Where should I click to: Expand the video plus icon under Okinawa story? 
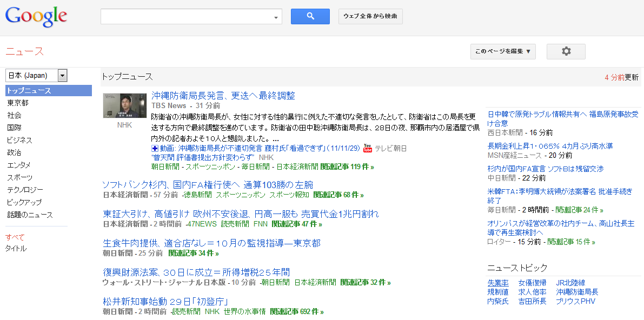click(155, 148)
